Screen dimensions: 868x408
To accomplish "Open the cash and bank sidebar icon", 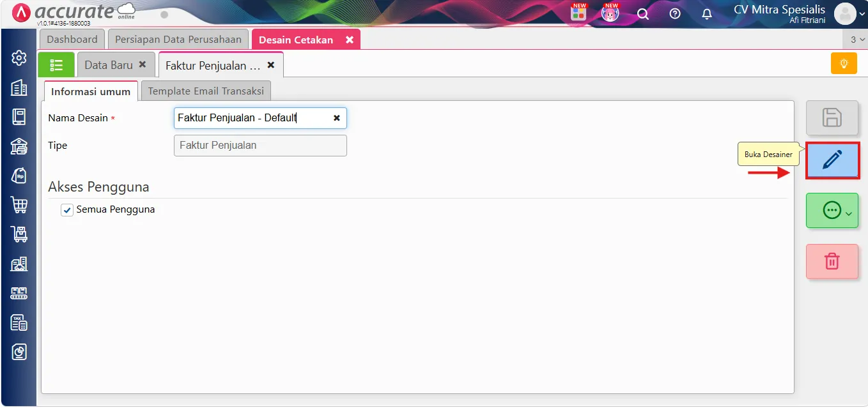I will (19, 146).
